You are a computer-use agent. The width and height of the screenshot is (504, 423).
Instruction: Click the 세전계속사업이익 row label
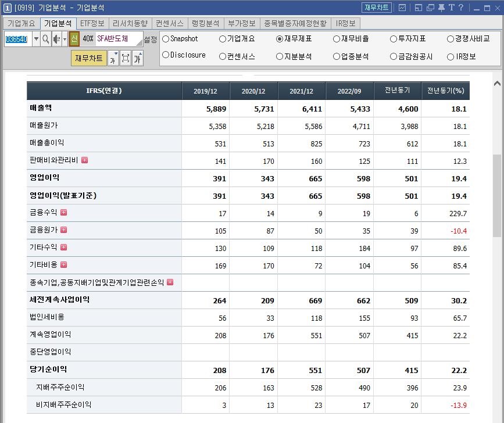pyautogui.click(x=60, y=300)
